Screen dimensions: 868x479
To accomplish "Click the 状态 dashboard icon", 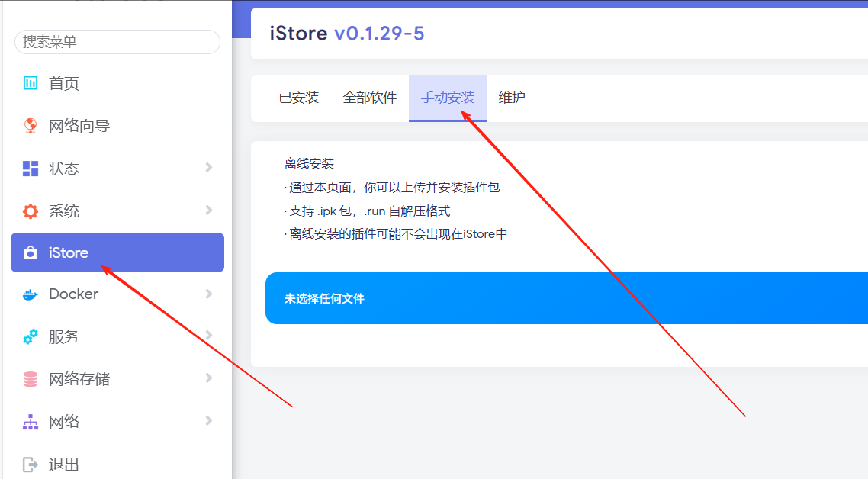I will tap(31, 169).
